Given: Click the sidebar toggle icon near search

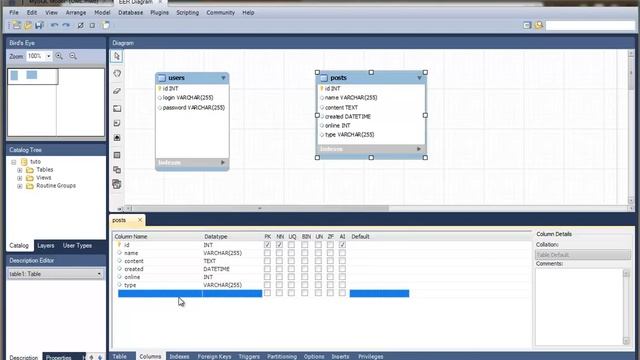Looking at the screenshot, I should pos(527,25).
